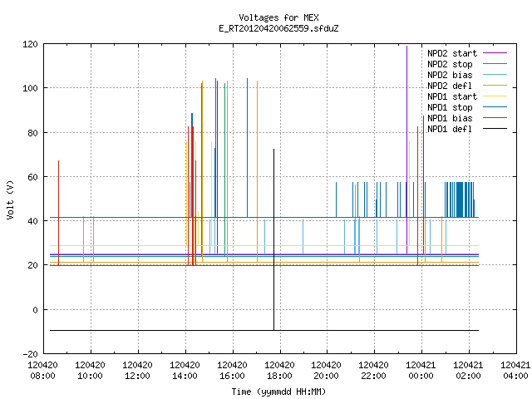Pick the black NPD1 defl legend line
This screenshot has height=399, width=532.
coord(495,129)
